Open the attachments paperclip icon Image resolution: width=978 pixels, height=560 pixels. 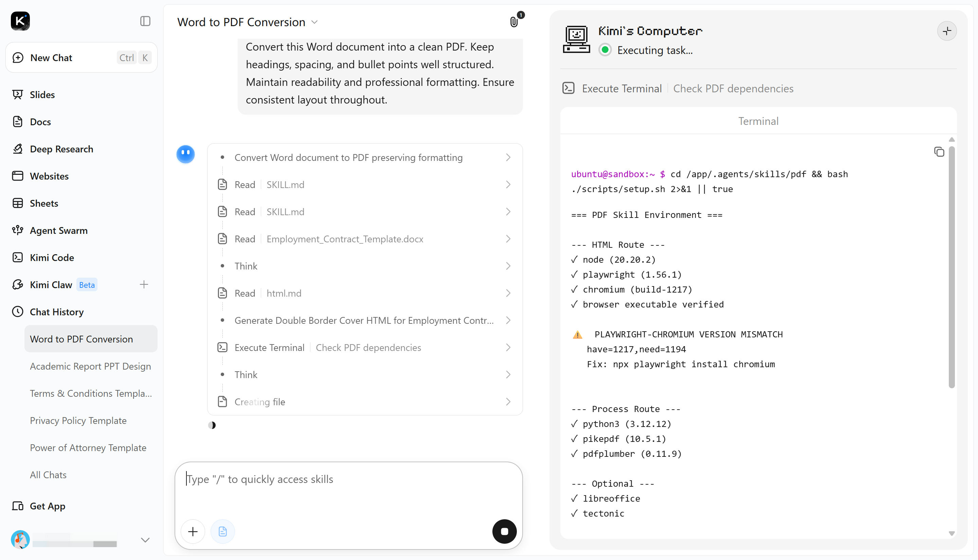coord(514,22)
